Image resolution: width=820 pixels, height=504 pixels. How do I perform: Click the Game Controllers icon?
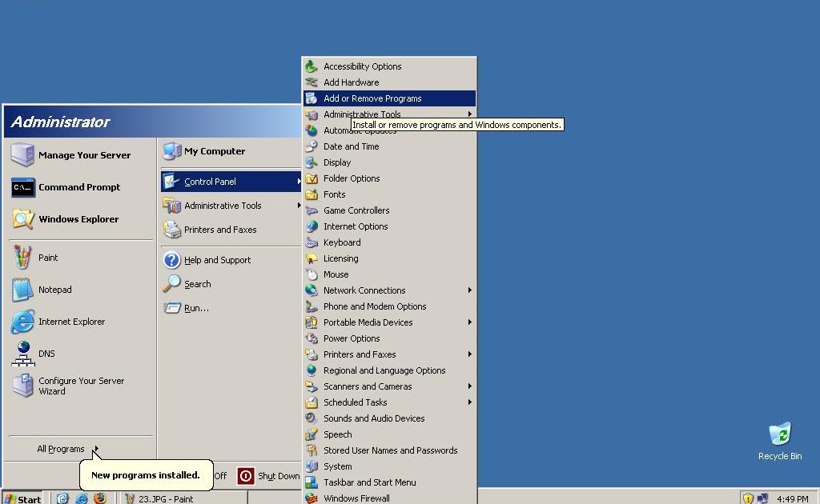tap(312, 210)
